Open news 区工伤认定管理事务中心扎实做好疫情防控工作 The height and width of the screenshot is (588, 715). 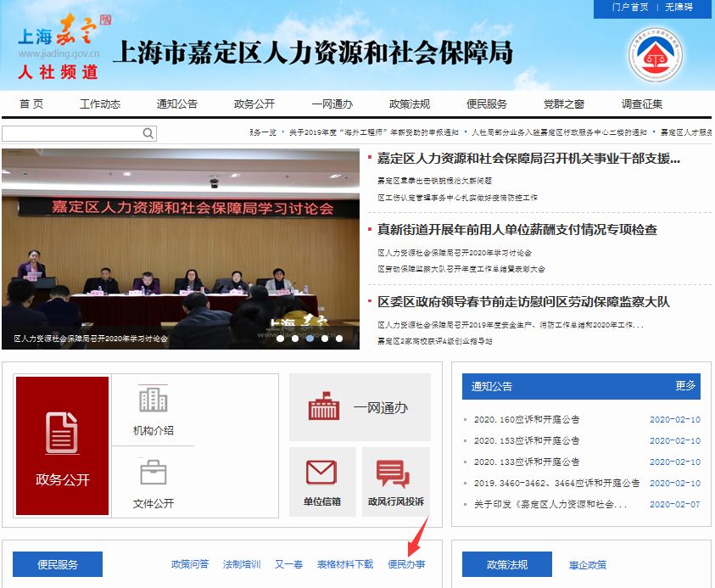pyautogui.click(x=457, y=198)
